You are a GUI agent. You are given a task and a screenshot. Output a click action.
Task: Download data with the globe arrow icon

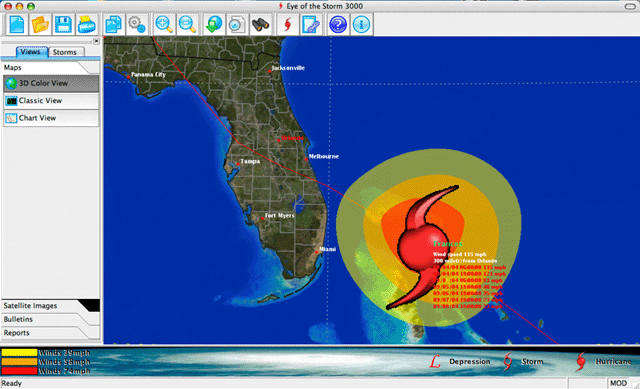pyautogui.click(x=214, y=24)
